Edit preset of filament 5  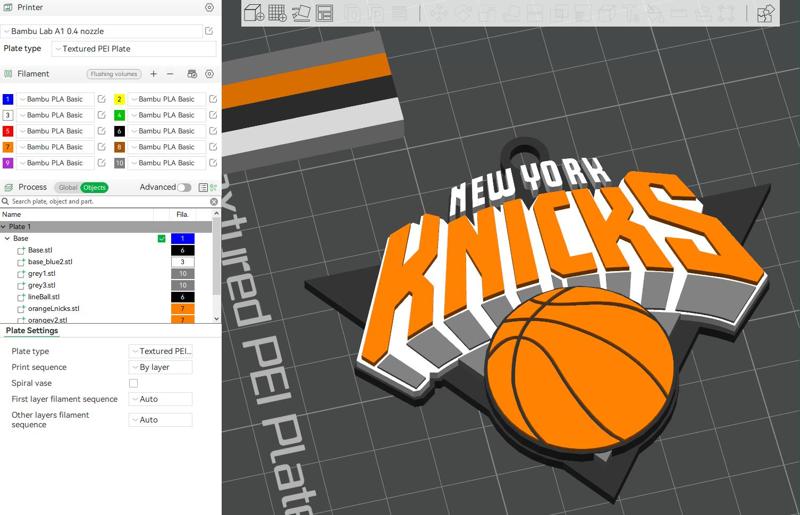(x=102, y=131)
